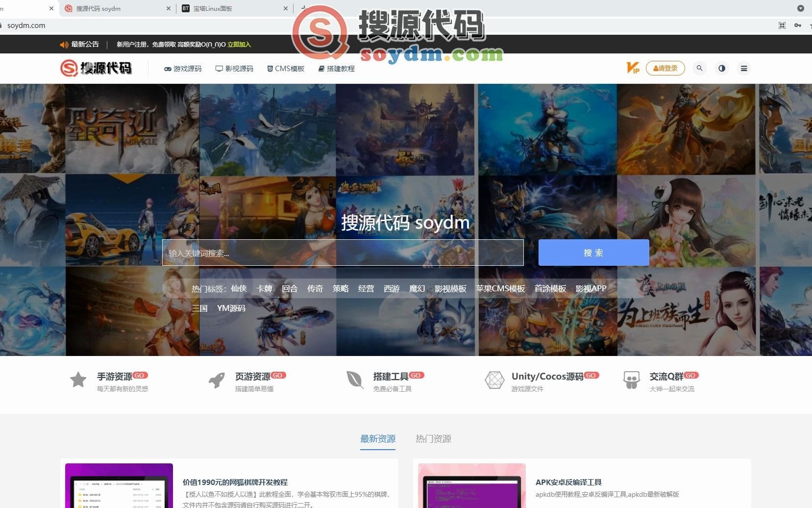Open the 手游资源 category link
812x508 pixels.
point(115,377)
